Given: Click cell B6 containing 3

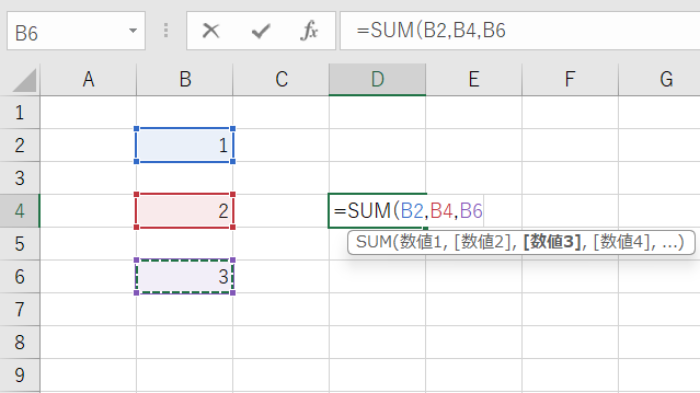Looking at the screenshot, I should point(185,276).
